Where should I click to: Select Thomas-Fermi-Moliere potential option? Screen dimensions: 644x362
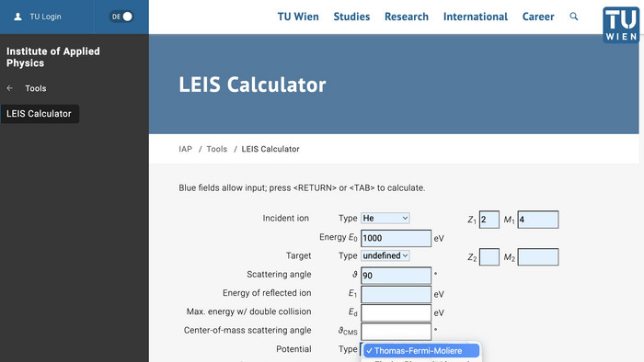[421, 351]
